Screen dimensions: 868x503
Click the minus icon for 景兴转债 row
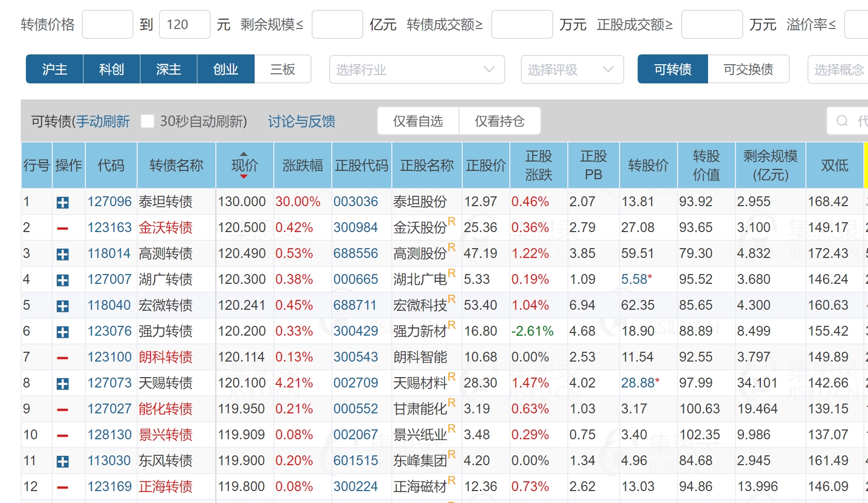click(63, 436)
